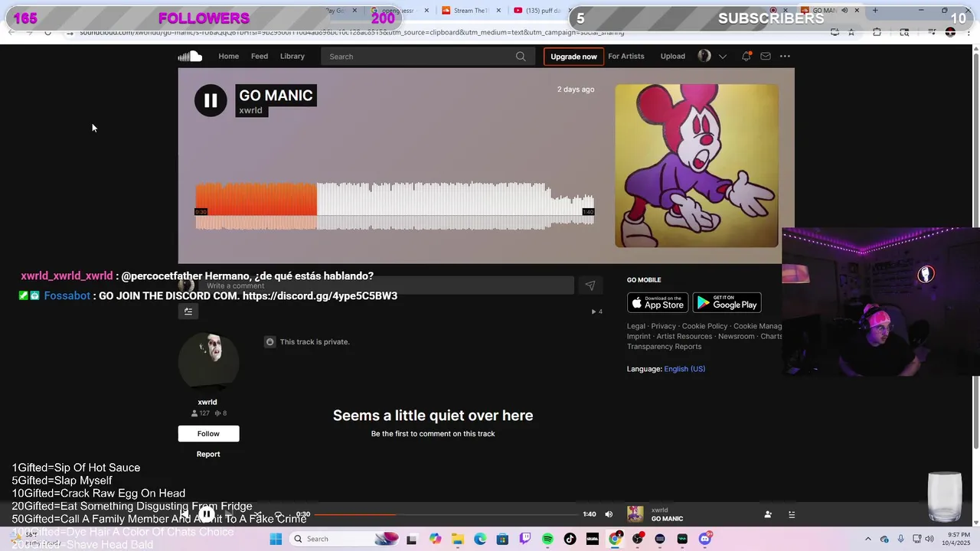Screen dimensions: 980x551
Task: Get it on Google Play badge
Action: coord(727,302)
